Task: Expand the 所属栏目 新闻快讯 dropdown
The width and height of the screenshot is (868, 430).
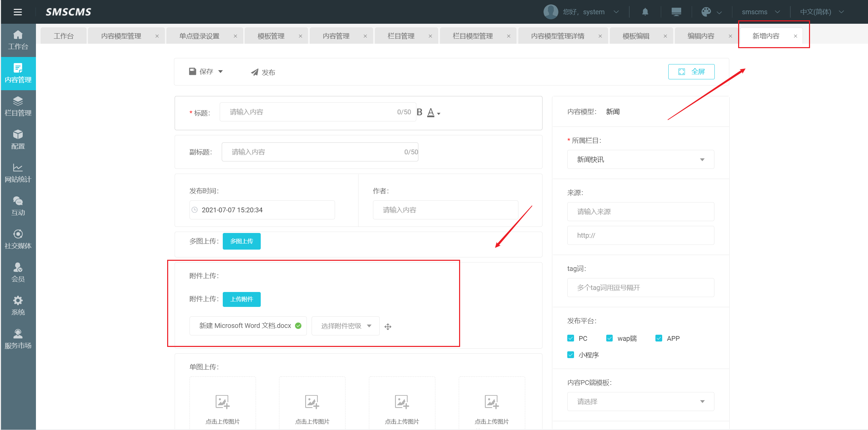Action: coord(640,160)
